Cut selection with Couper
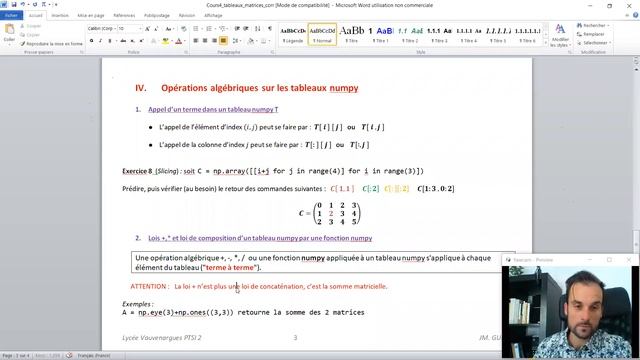 (x=31, y=26)
